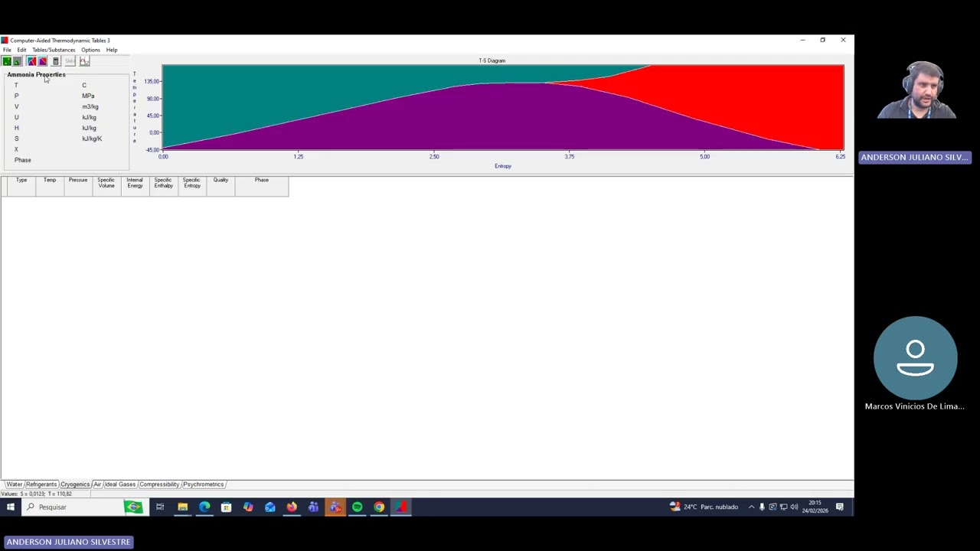Click the microphone system tray icon
Viewport: 980px width, 551px height.
(x=762, y=507)
